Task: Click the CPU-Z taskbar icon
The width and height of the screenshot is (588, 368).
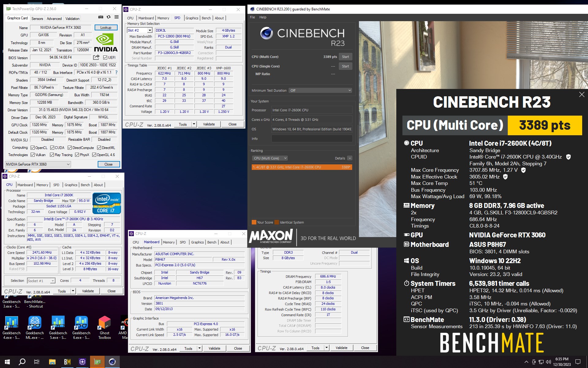Action: point(82,362)
